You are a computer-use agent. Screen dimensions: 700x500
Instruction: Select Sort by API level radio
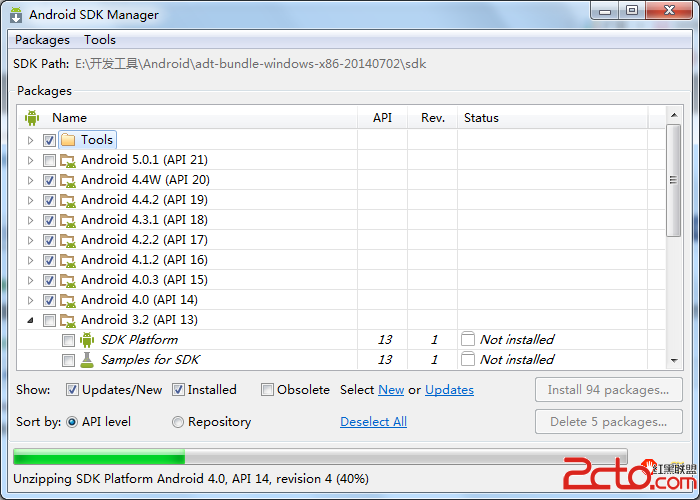72,422
